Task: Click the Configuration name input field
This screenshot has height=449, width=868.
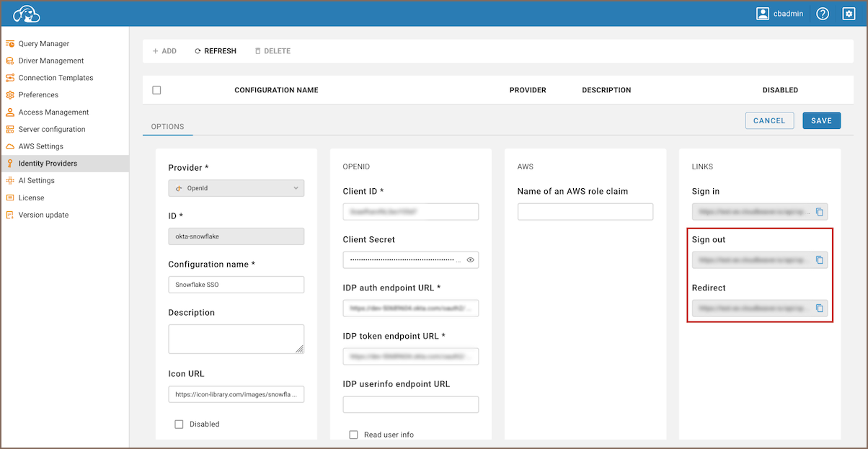Action: pos(236,285)
